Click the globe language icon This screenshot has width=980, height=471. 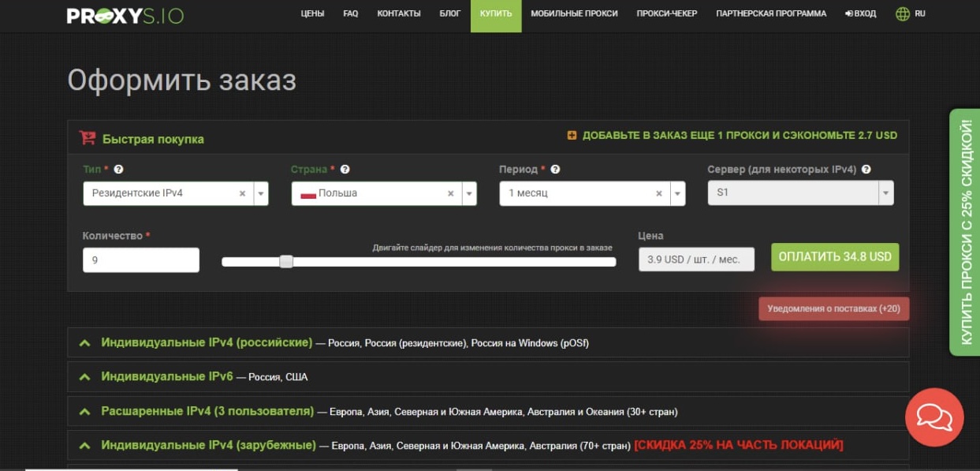(x=903, y=14)
